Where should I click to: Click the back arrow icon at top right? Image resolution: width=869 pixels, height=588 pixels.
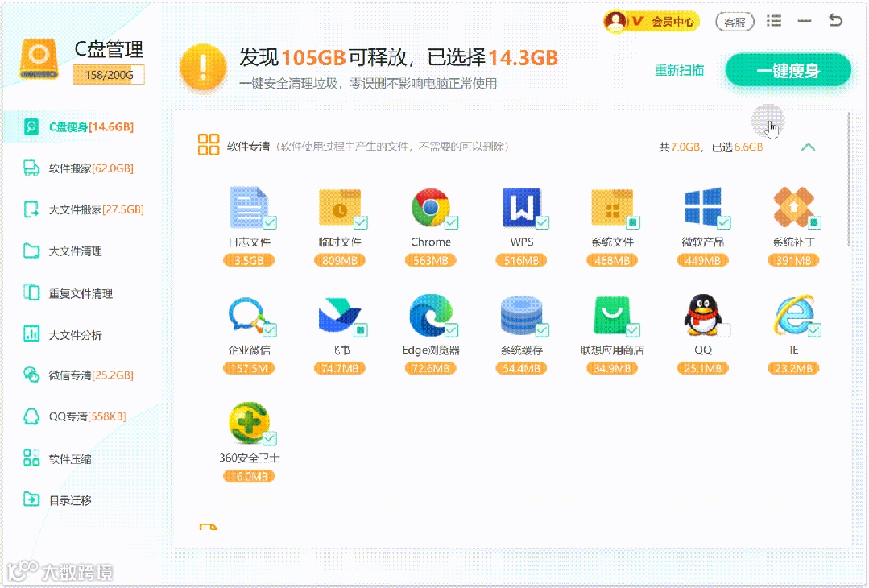(x=835, y=20)
